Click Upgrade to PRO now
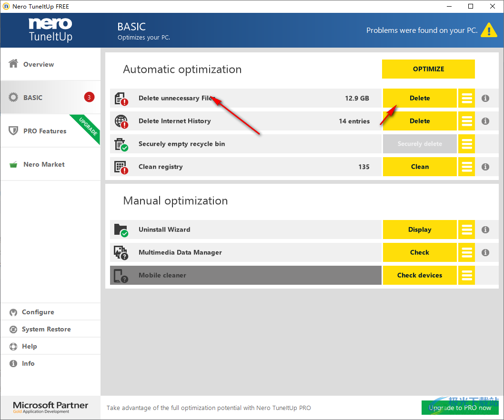This screenshot has width=504, height=420. [460, 408]
